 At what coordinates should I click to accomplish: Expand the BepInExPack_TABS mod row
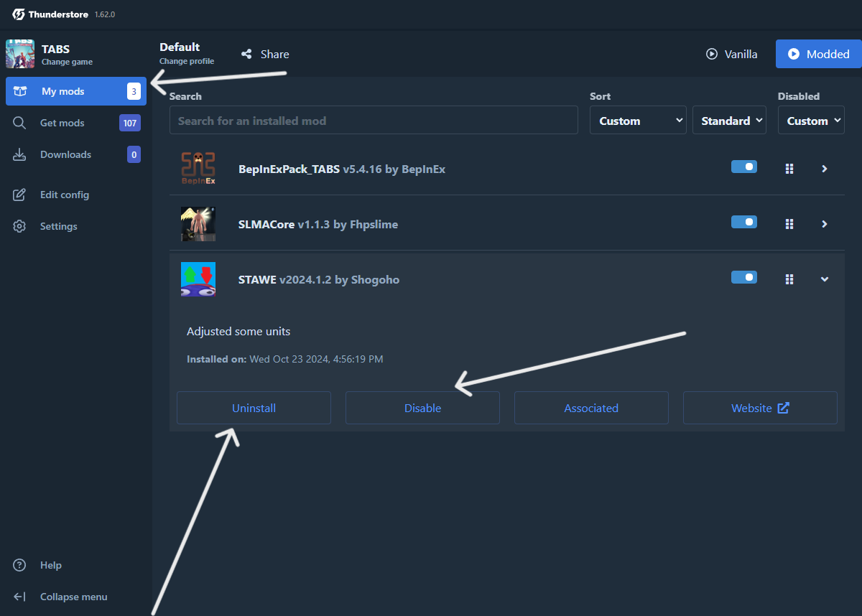825,169
